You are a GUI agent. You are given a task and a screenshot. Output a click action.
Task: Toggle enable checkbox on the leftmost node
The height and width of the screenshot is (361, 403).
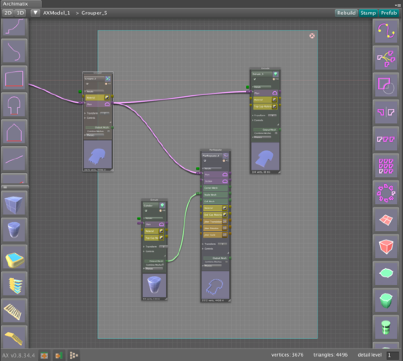coord(88,84)
